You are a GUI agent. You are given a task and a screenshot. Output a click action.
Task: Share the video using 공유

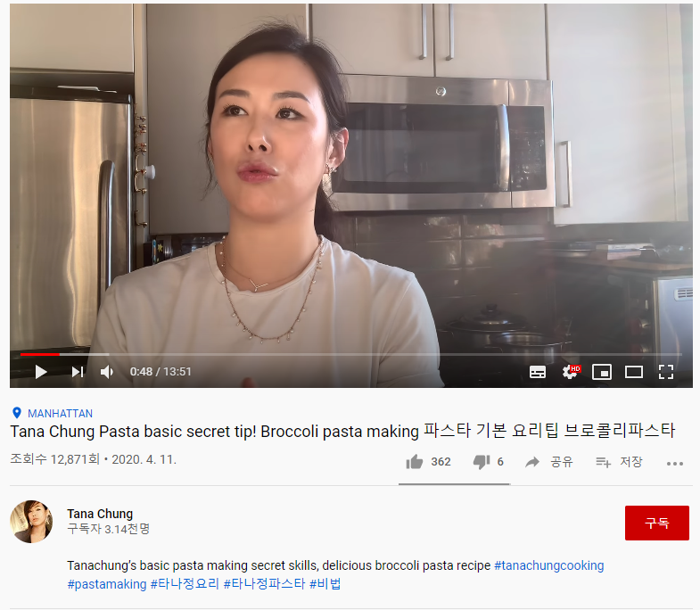click(548, 462)
